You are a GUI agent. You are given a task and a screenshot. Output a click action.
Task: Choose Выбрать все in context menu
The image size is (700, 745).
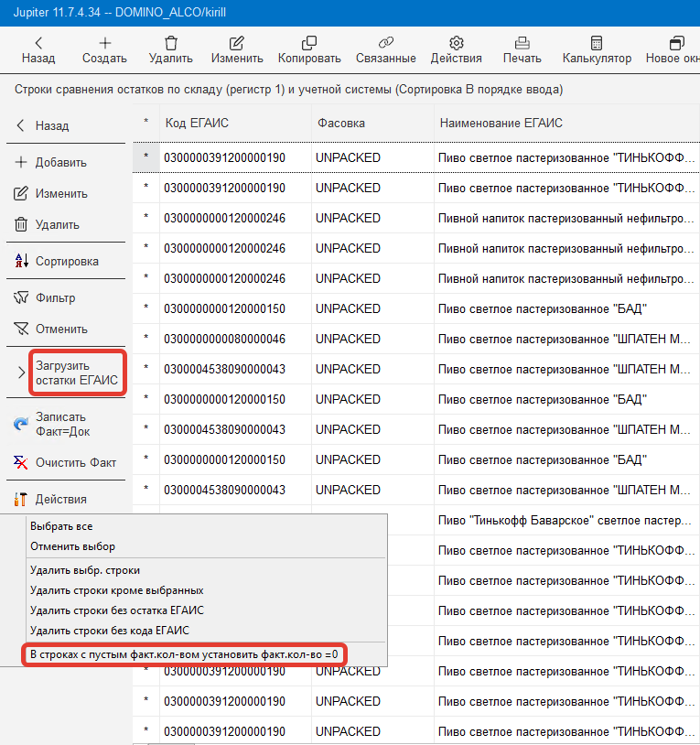tap(61, 526)
